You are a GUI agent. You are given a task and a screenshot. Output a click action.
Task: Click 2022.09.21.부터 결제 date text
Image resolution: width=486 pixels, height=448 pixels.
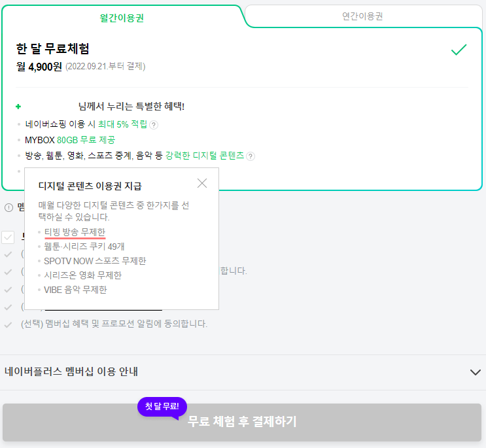point(105,66)
